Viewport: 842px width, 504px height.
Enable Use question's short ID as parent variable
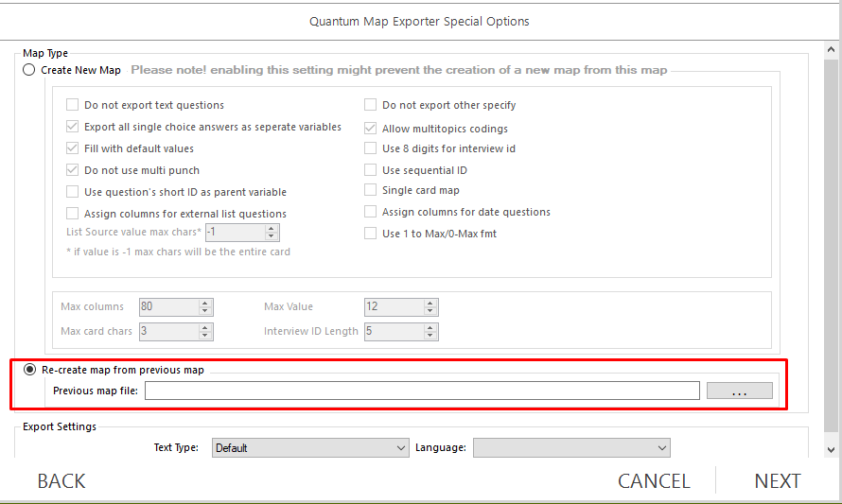[x=73, y=192]
